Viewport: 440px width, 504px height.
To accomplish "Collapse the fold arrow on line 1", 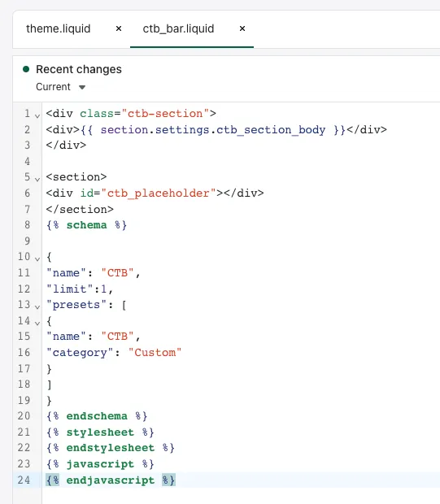I will tap(37, 115).
